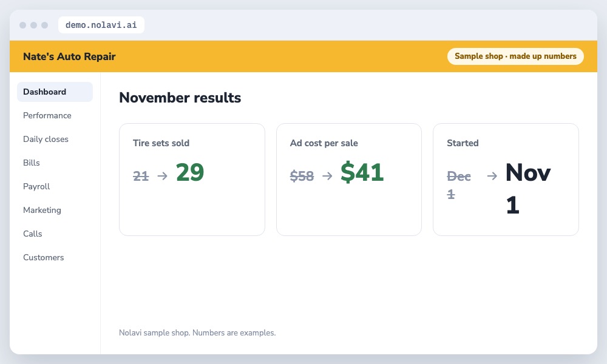Screen dimensions: 607x364
Task: Navigate to Marketing
Action: click(x=42, y=210)
